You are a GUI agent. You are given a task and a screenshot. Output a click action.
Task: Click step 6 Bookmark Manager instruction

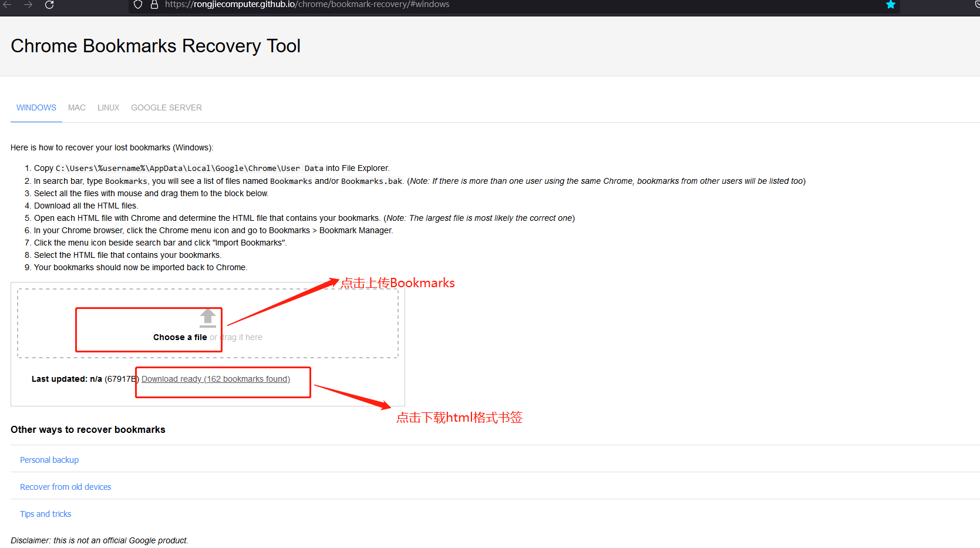[x=214, y=230]
